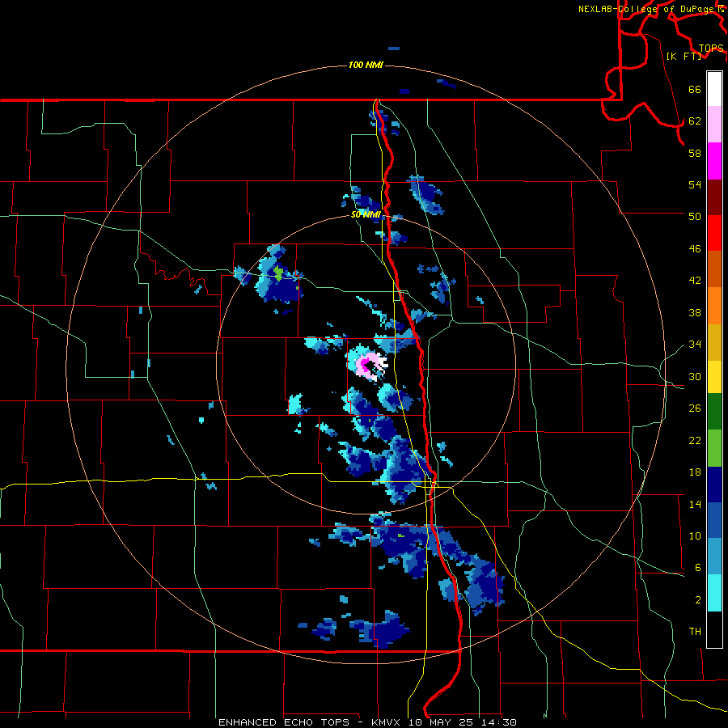Screen dimensions: 728x728
Task: Click the legend value 50
Action: pos(695,216)
